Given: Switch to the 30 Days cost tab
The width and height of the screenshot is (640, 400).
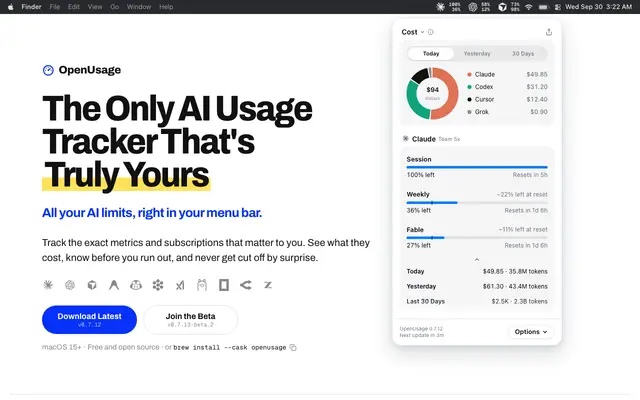Looking at the screenshot, I should tap(523, 53).
